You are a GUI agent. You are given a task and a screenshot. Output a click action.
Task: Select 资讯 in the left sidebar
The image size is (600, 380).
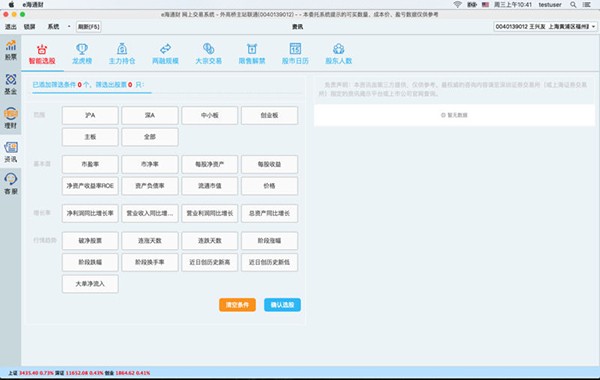point(11,152)
